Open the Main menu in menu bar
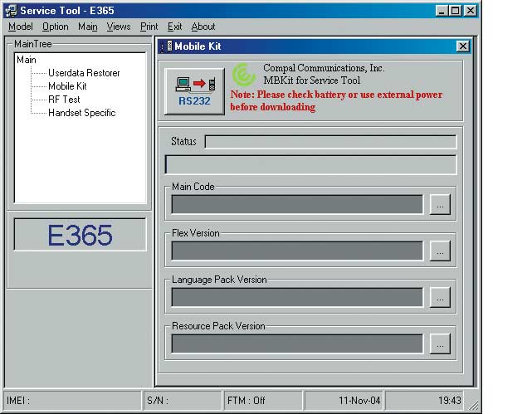This screenshot has width=532, height=414. click(x=87, y=27)
